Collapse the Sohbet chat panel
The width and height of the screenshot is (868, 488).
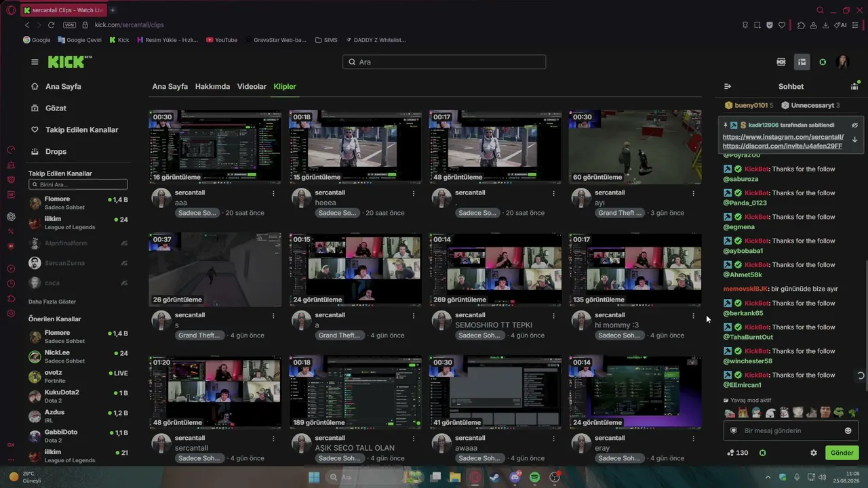coord(728,87)
